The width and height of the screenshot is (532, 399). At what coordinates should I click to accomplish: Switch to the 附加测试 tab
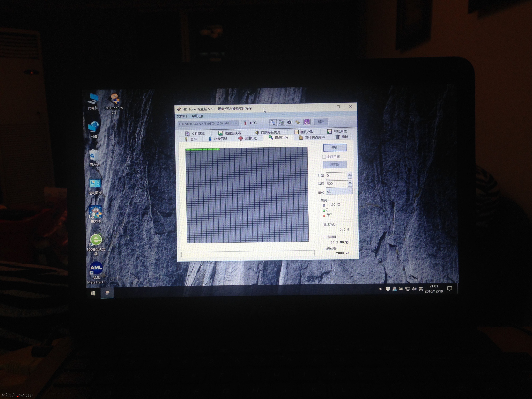[337, 131]
